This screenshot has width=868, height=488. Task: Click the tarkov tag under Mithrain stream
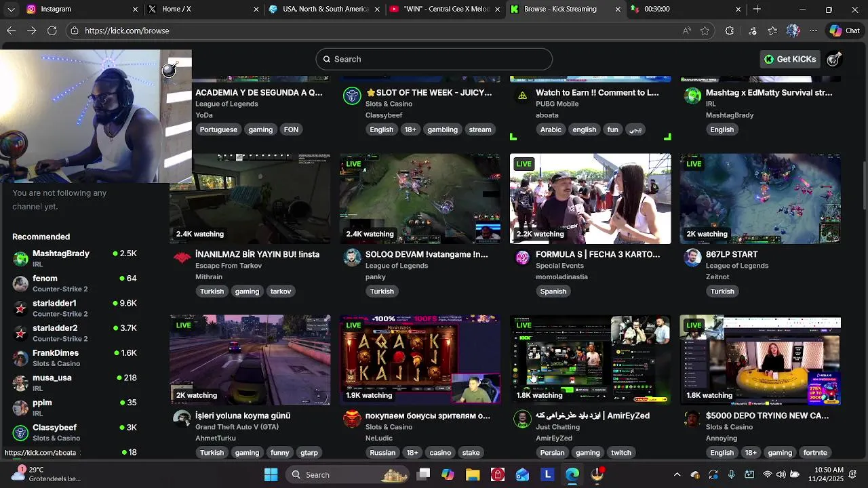[x=281, y=291]
